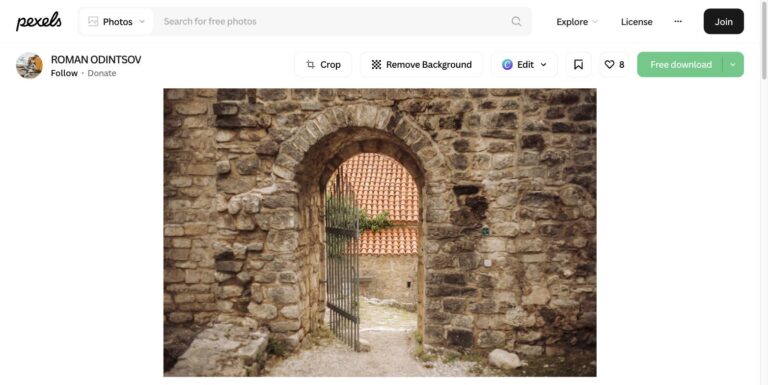
Task: Open the stone archway photo
Action: (380, 232)
